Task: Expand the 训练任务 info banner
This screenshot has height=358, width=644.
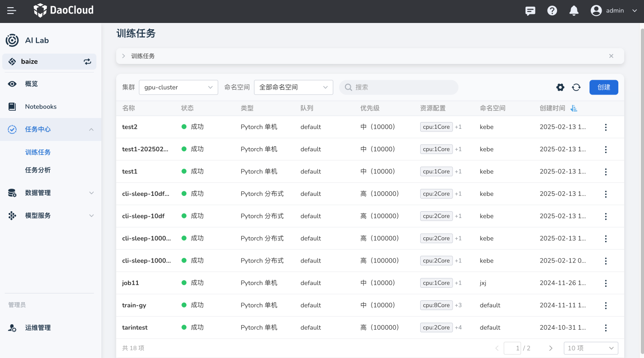Action: pyautogui.click(x=124, y=56)
